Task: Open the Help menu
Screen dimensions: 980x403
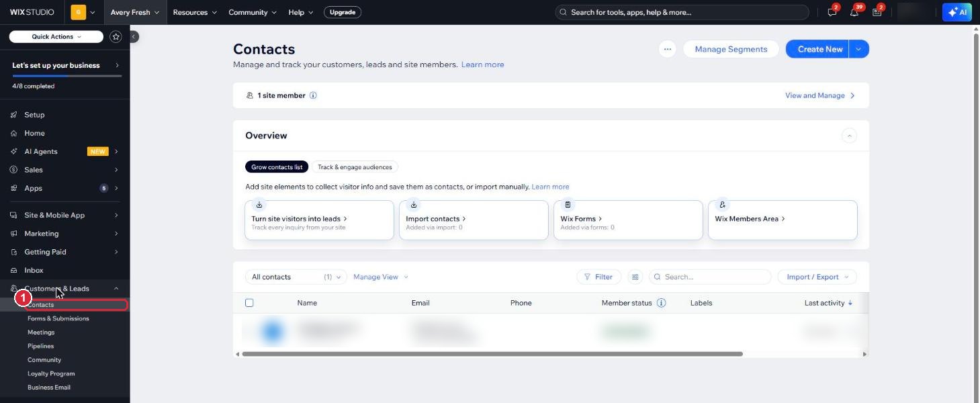Action: [300, 12]
